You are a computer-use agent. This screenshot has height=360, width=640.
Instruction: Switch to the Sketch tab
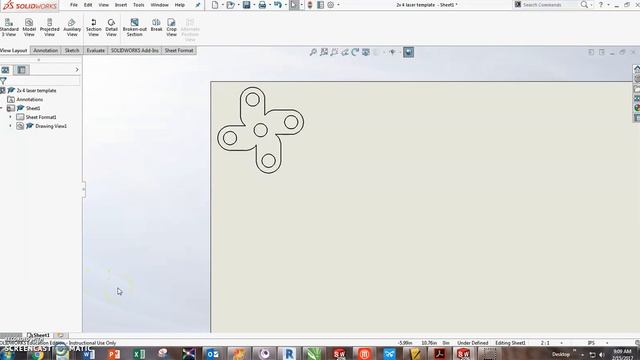pos(71,50)
